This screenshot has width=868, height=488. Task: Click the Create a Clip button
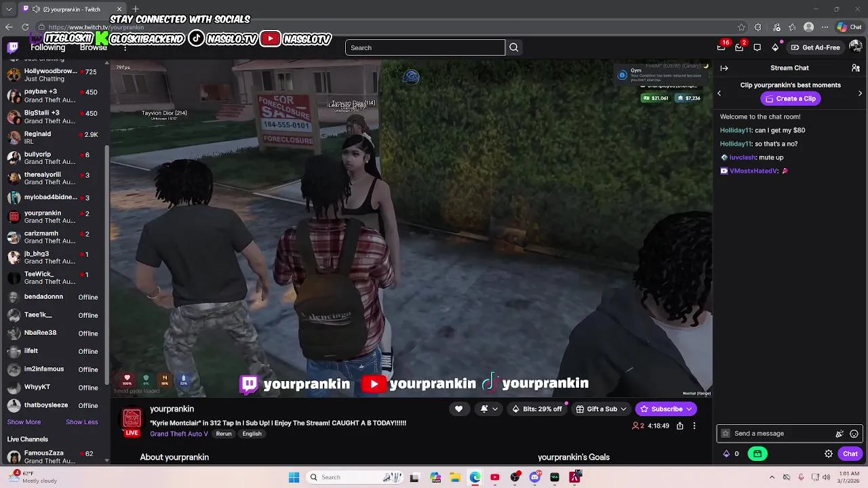click(x=790, y=99)
